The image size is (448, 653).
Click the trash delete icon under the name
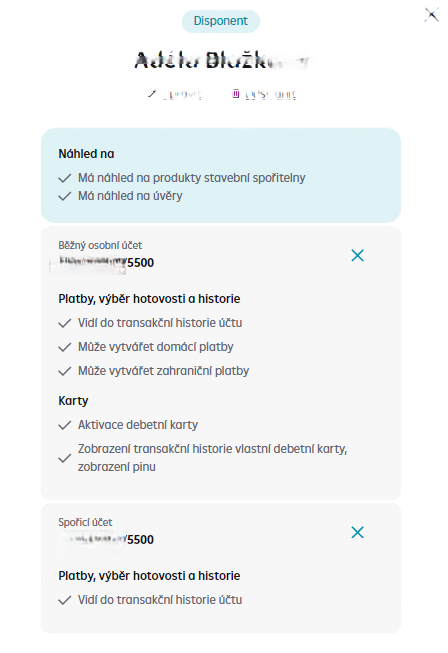pyautogui.click(x=236, y=94)
